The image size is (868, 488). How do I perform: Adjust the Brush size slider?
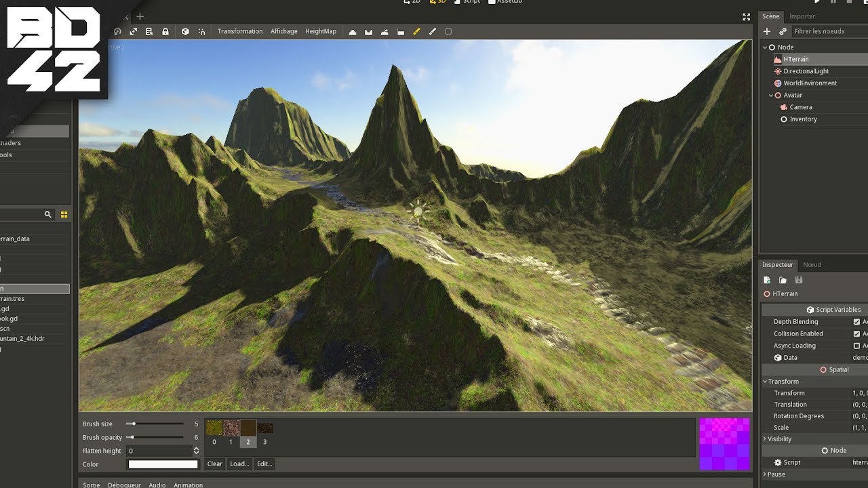coord(155,424)
